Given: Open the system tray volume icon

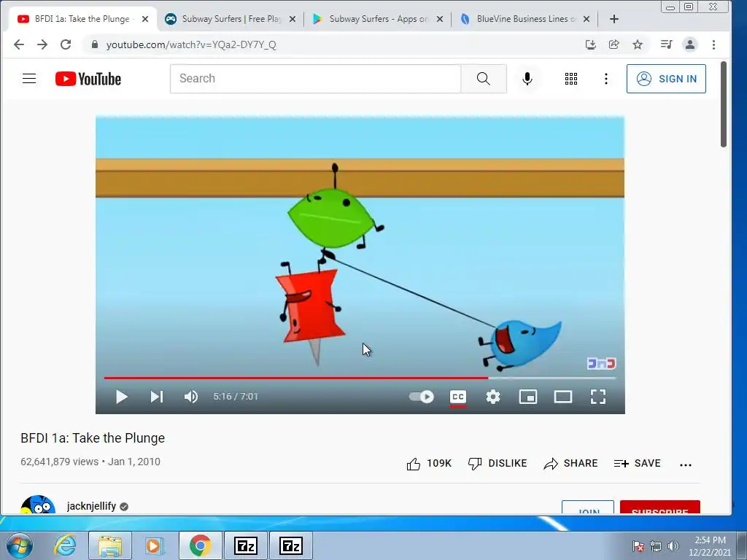Looking at the screenshot, I should [673, 546].
